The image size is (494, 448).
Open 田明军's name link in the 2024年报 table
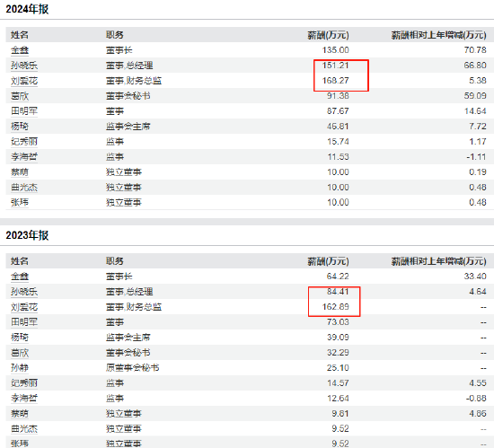24,111
